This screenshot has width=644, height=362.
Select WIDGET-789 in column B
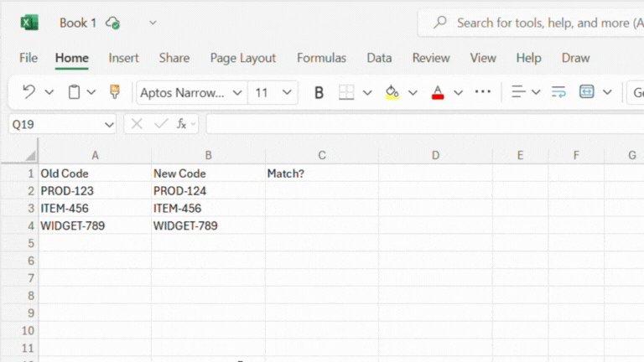click(208, 225)
